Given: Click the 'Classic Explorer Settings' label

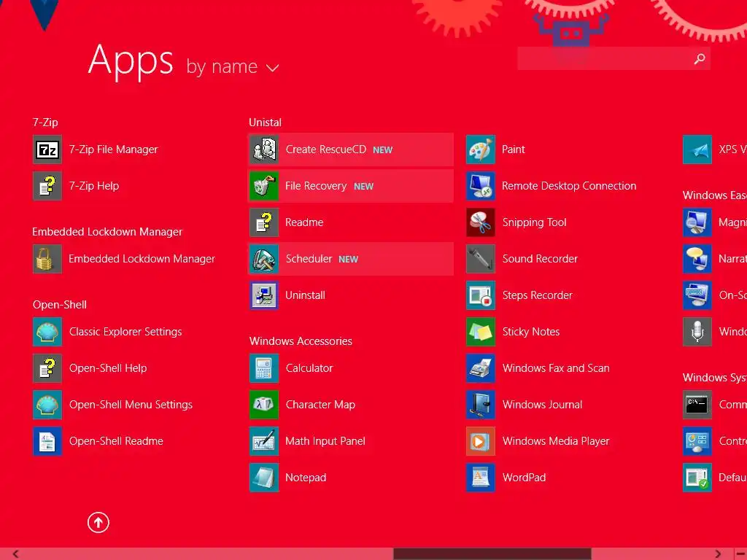Looking at the screenshot, I should [x=125, y=332].
